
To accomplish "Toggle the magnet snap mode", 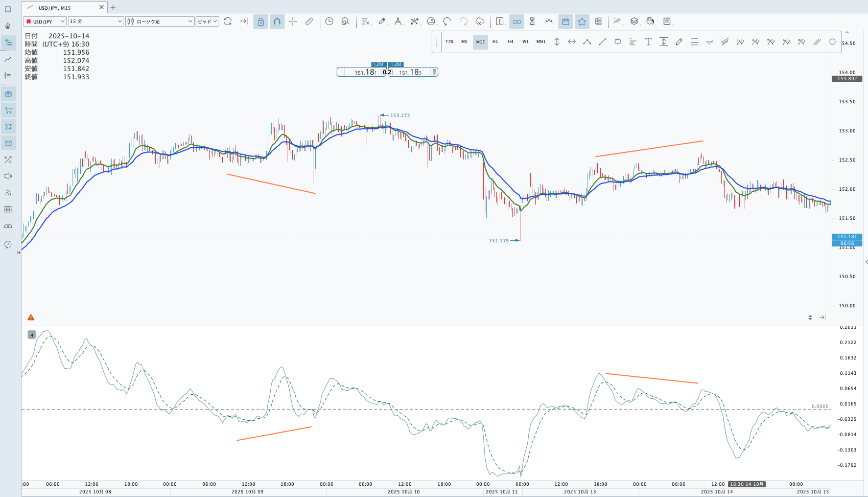I will click(277, 21).
